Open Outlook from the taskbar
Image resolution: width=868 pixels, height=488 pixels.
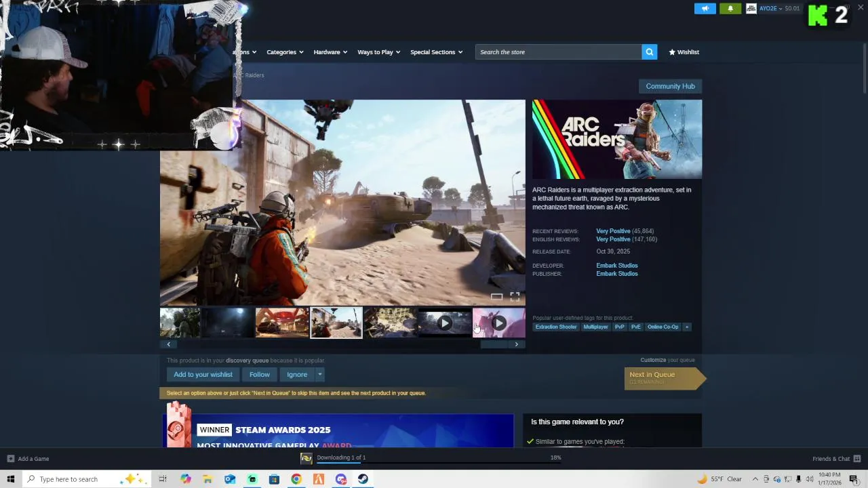tap(230, 479)
